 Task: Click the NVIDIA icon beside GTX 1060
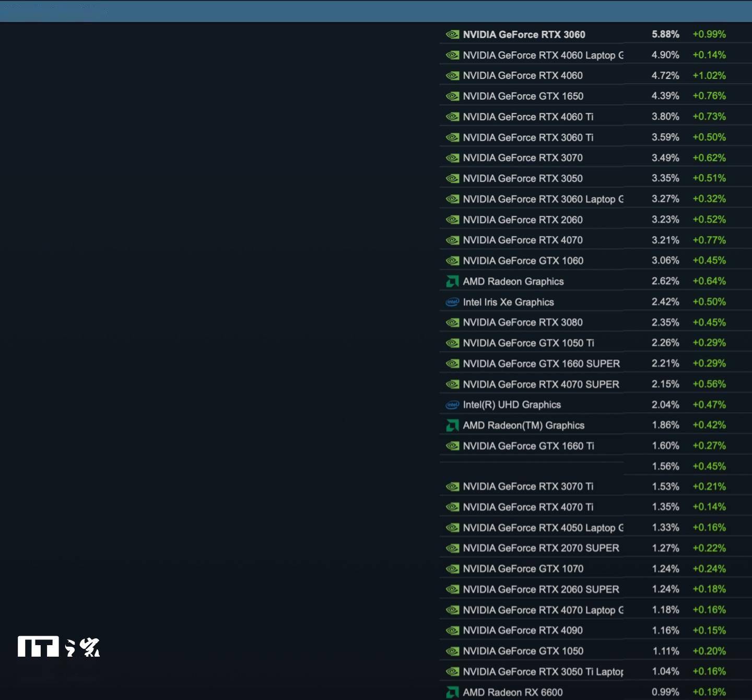coord(452,261)
